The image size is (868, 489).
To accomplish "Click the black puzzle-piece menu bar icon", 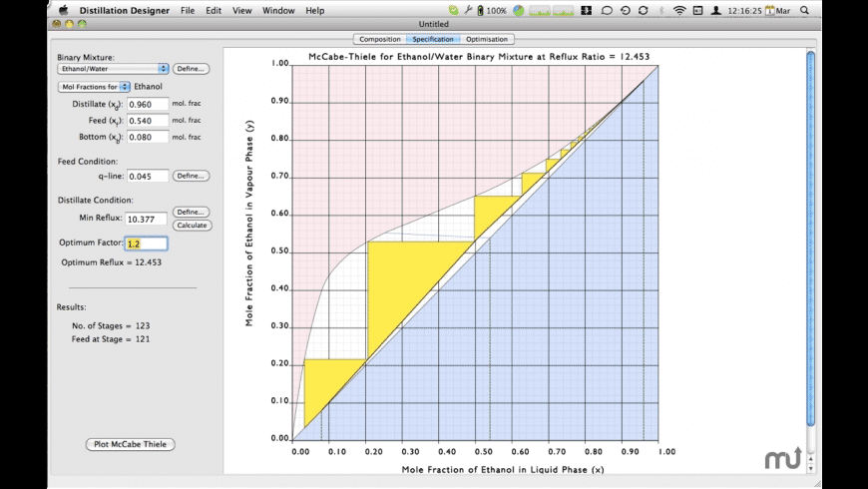I will (587, 11).
